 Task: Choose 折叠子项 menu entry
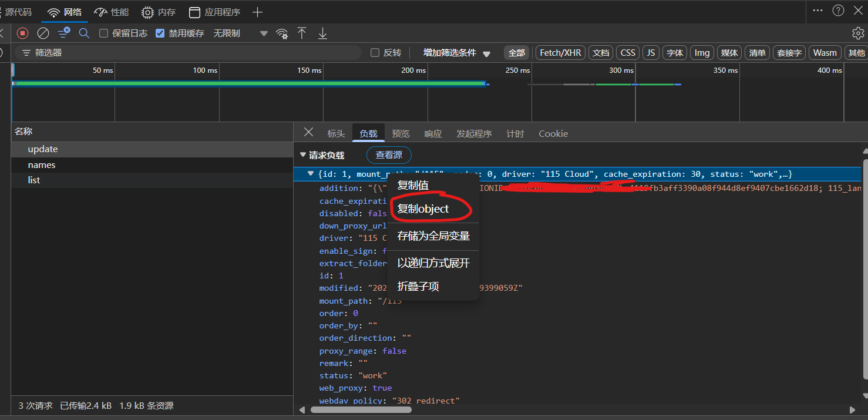(433, 287)
